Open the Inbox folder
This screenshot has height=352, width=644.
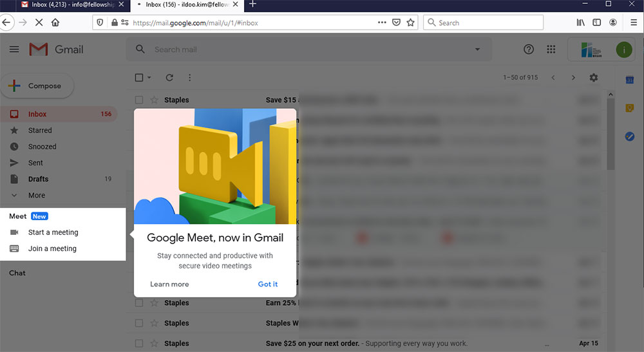pos(59,114)
